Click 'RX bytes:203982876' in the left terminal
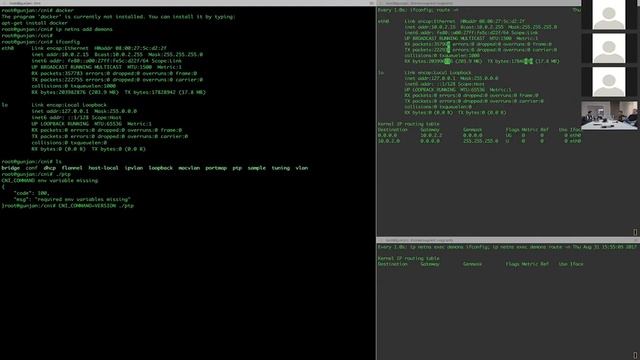The image size is (640, 360). 60,92
